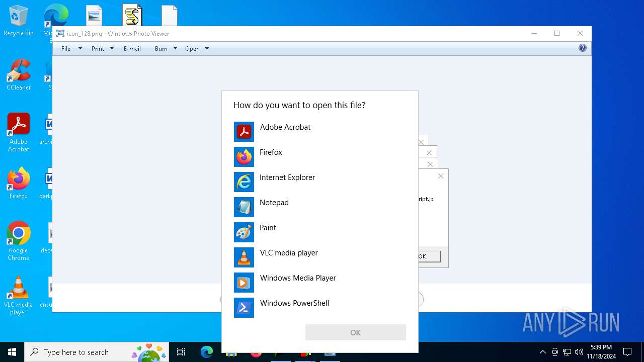Expand the Burn dropdown arrow
The image size is (644, 362).
click(175, 49)
